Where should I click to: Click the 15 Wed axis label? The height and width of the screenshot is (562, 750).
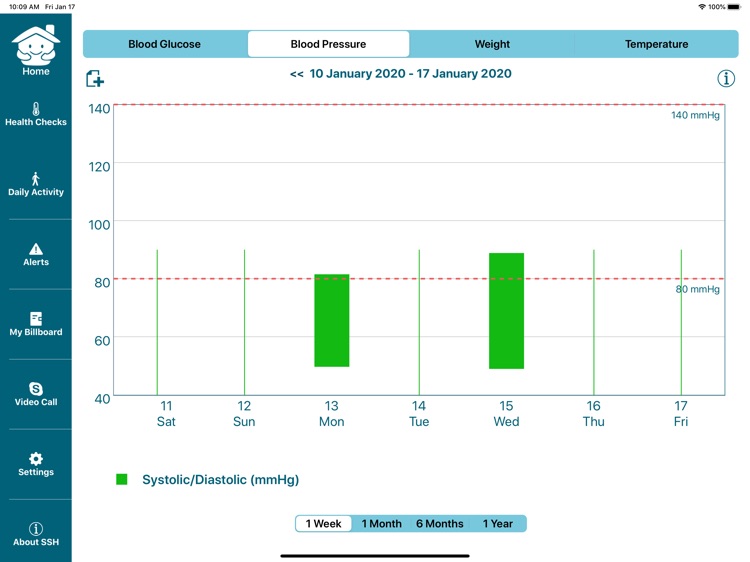click(x=506, y=414)
